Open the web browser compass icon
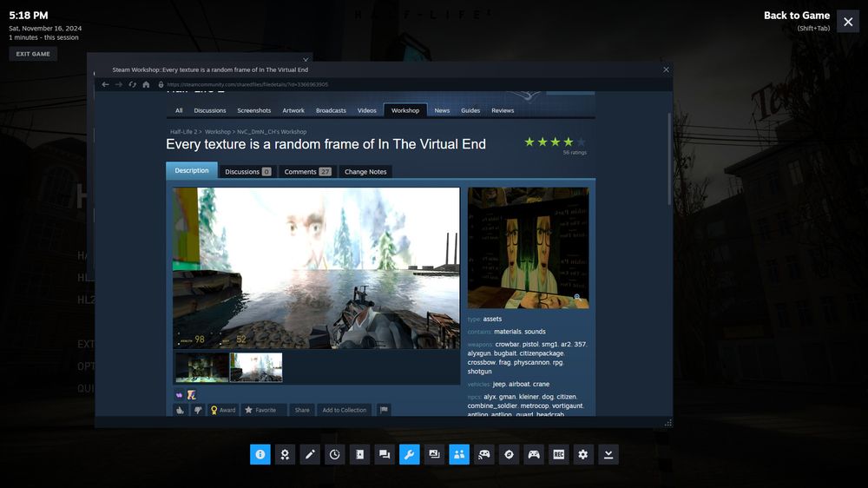 point(510,454)
